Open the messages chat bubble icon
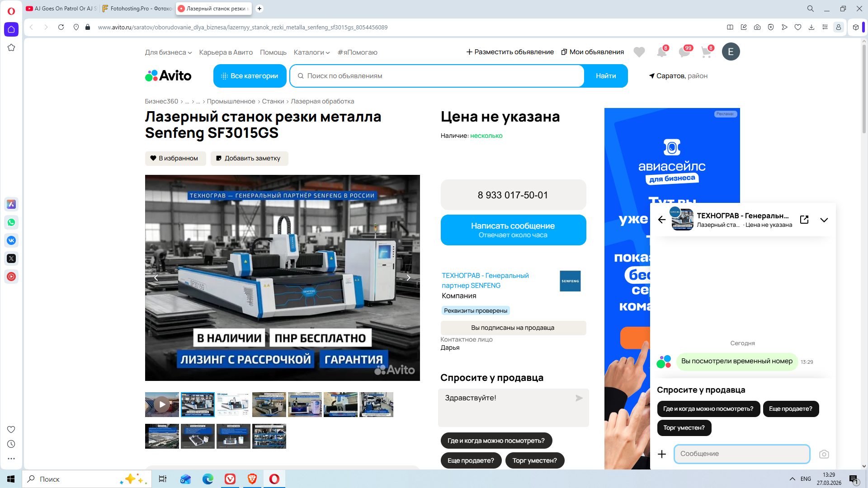Image resolution: width=868 pixels, height=488 pixels. pyautogui.click(x=684, y=52)
